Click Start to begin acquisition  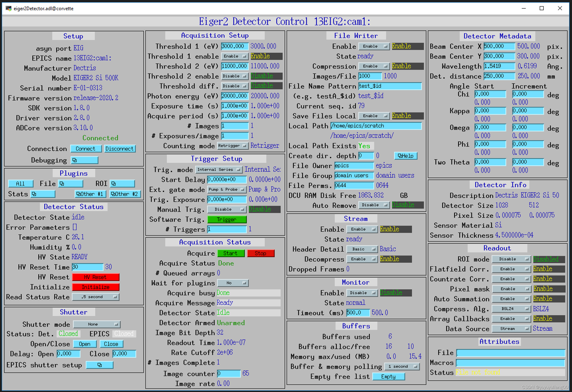coord(231,253)
